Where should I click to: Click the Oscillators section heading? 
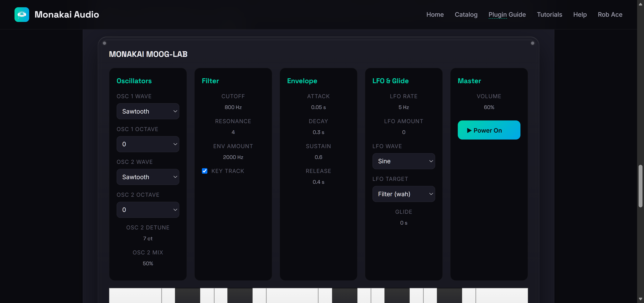tap(134, 81)
